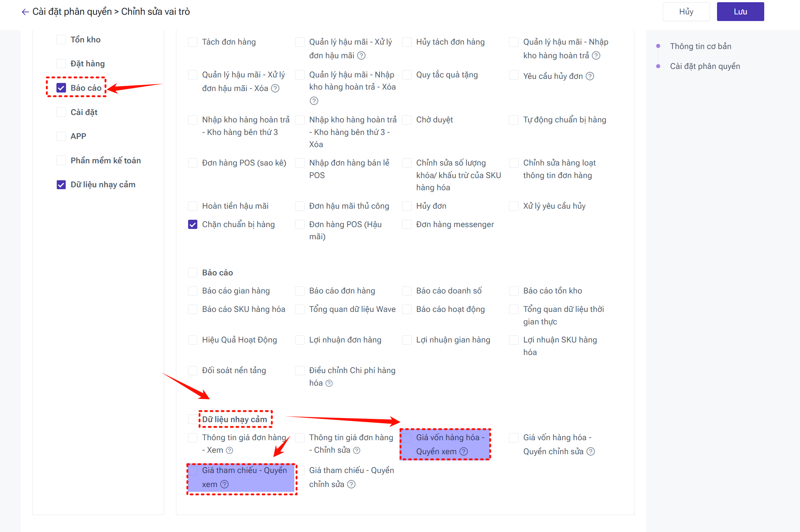Tick the Báo cáo doanh số checkbox
The width and height of the screenshot is (800, 532).
click(407, 291)
